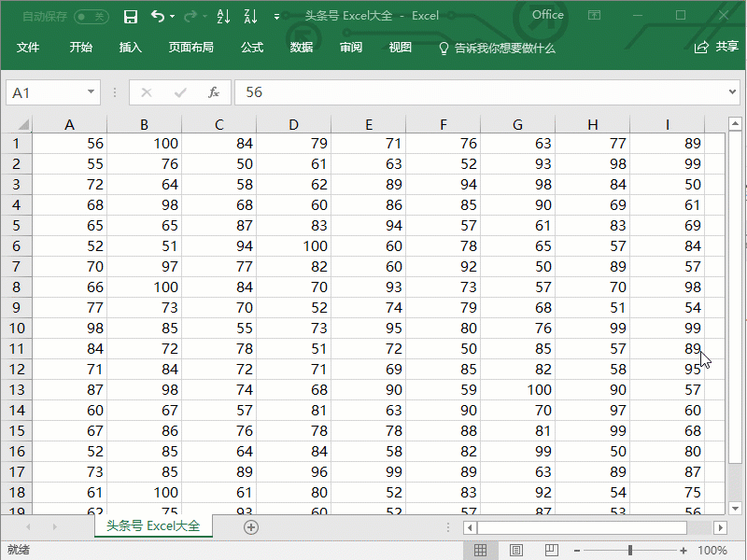Image resolution: width=747 pixels, height=560 pixels.
Task: Click cell F3 containing 94
Action: [443, 185]
